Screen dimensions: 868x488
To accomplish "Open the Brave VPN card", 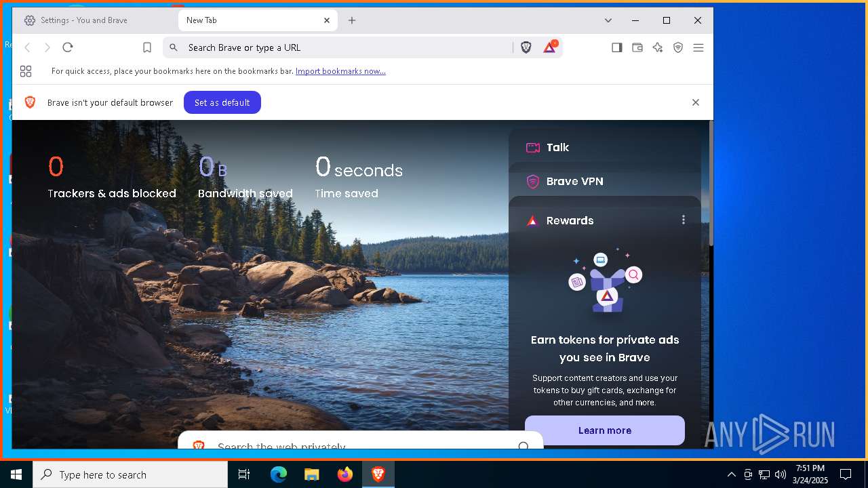I will coord(605,181).
